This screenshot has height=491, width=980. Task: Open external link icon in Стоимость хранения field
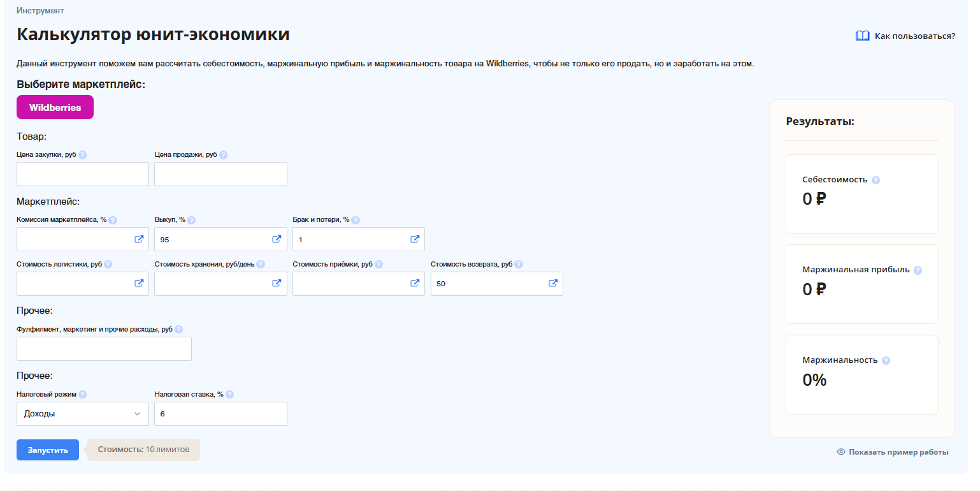click(x=277, y=283)
